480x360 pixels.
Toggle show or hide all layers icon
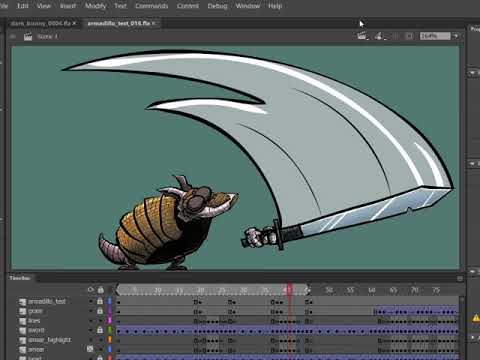click(91, 290)
